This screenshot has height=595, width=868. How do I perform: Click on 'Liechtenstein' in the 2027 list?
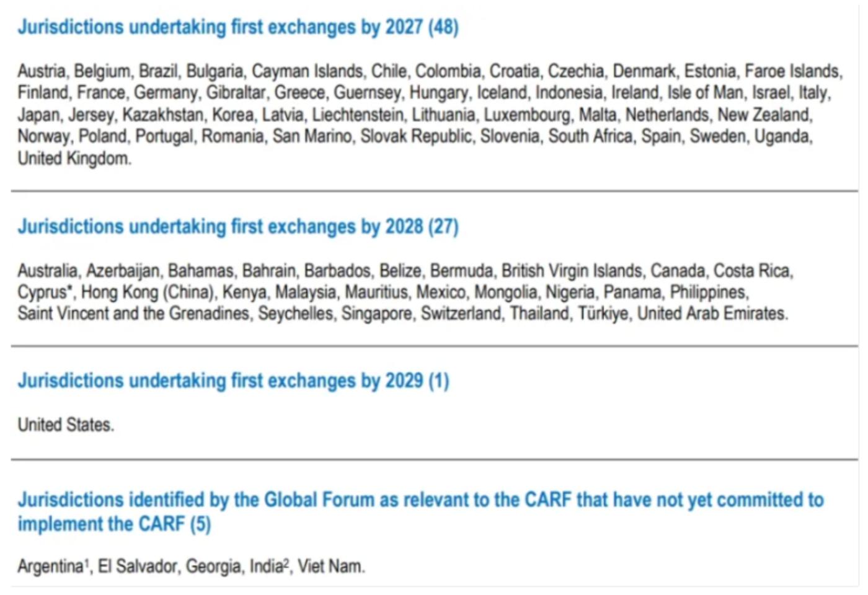tap(358, 115)
